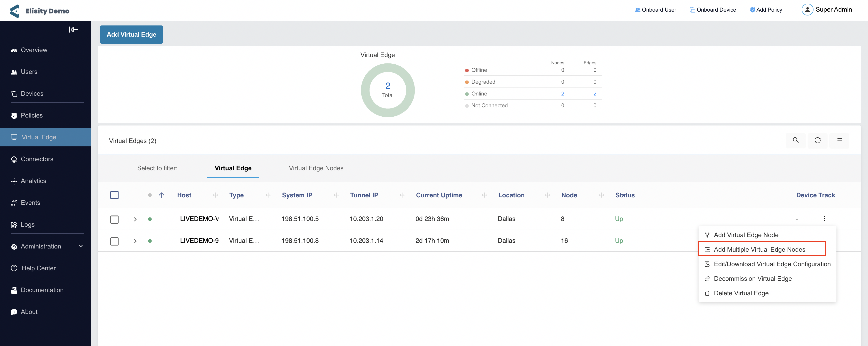
Task: Open the column list settings icon
Action: click(x=839, y=140)
